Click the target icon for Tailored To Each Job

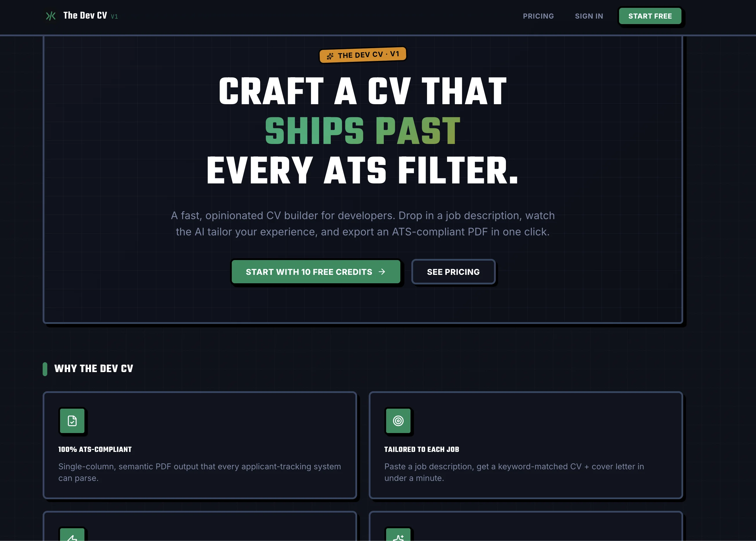coord(398,421)
